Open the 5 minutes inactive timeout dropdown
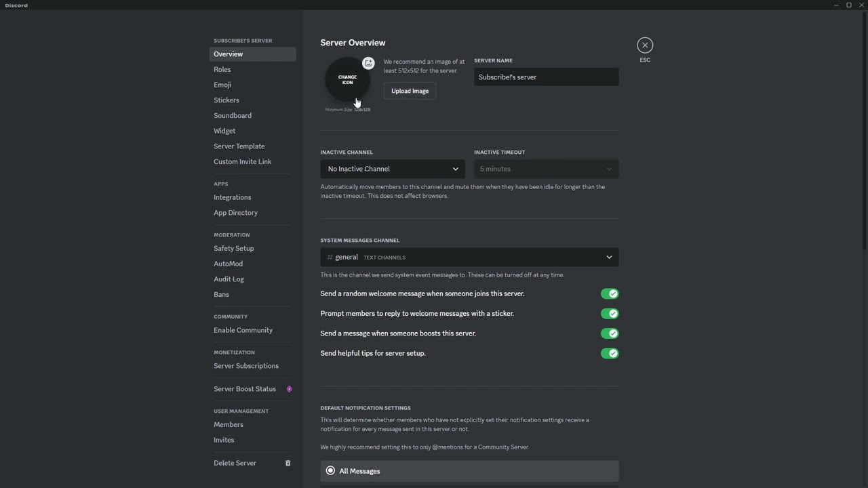This screenshot has width=868, height=488. [x=547, y=169]
